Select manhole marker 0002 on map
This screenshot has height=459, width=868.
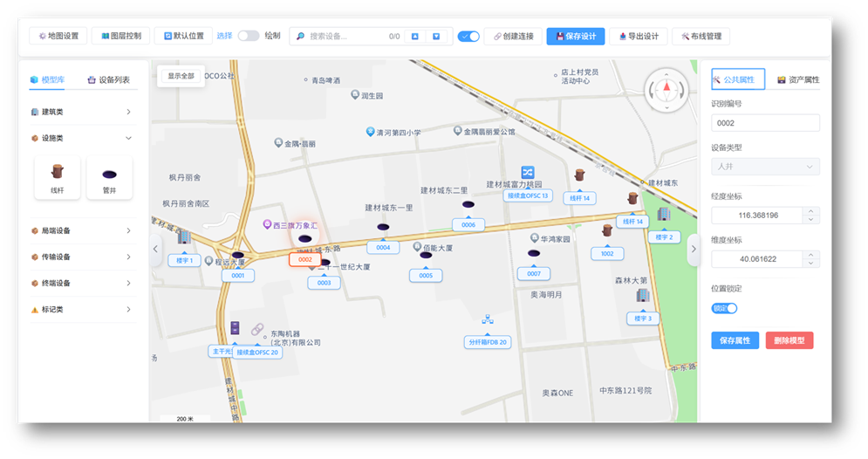pos(305,239)
